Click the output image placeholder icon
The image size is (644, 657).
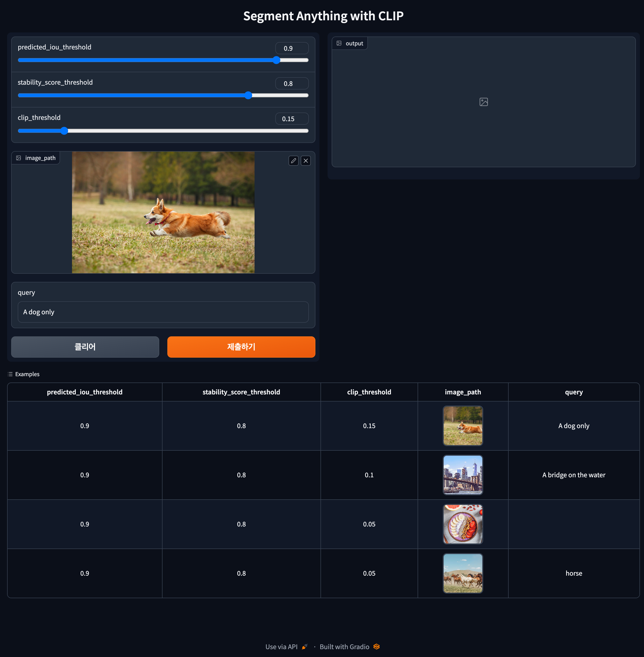point(483,102)
